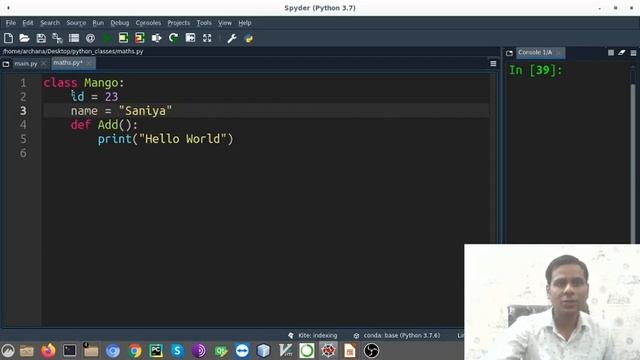
Task: Select the Console 1/A tab
Action: 535,53
